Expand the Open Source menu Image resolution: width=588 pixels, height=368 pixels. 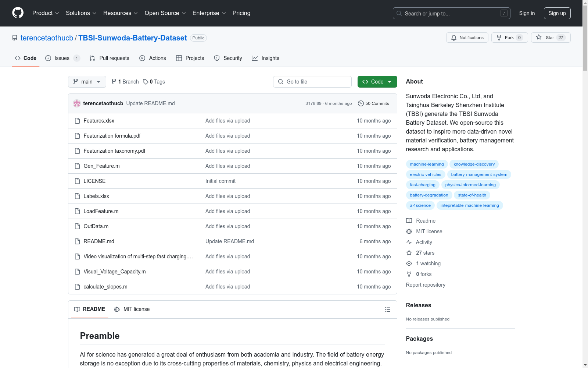[165, 13]
